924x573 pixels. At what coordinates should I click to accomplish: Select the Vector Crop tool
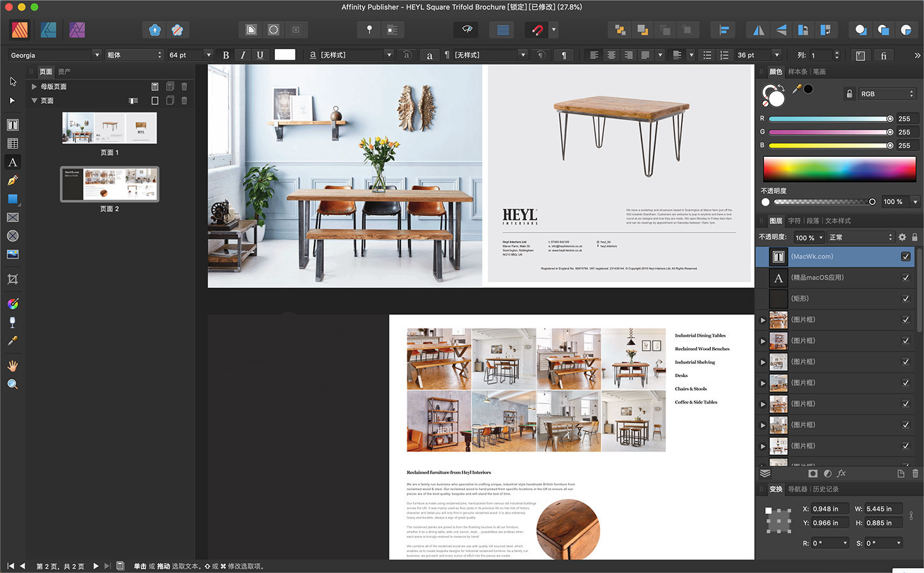point(13,279)
